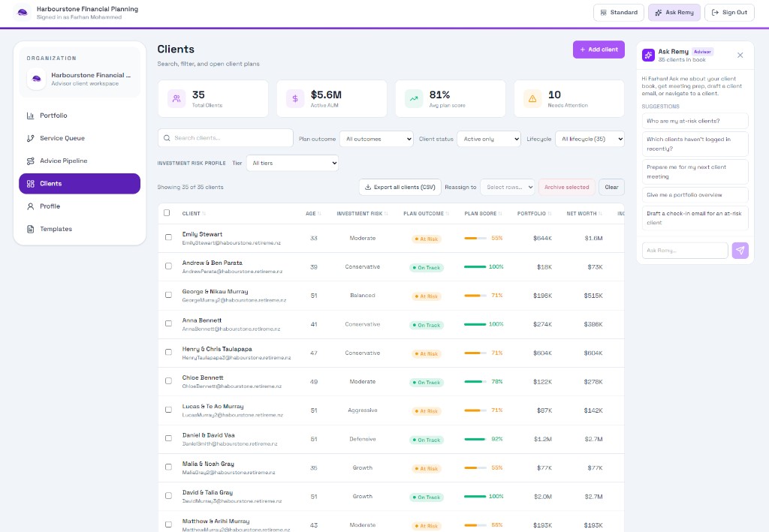
Task: Click the Sign Out button
Action: pos(729,13)
